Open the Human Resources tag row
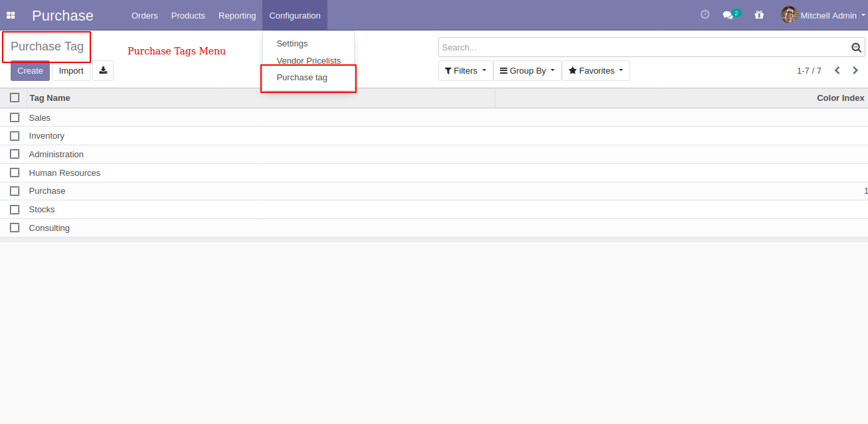This screenshot has width=868, height=424. point(434,173)
